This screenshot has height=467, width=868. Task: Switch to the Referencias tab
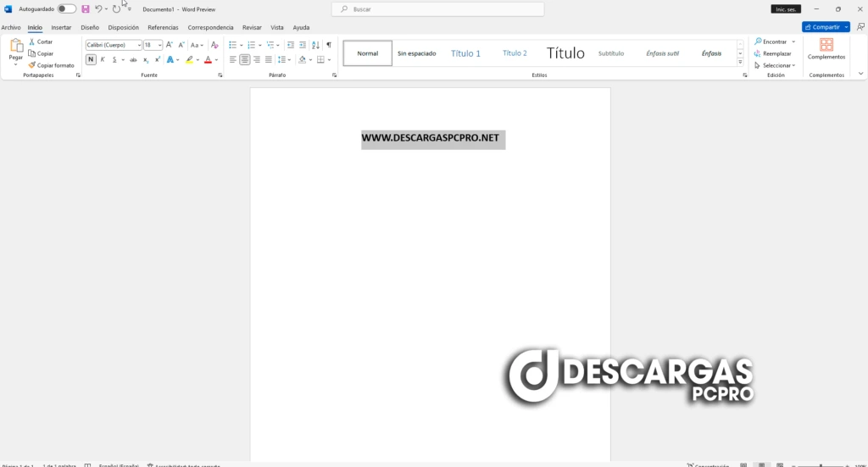[163, 27]
